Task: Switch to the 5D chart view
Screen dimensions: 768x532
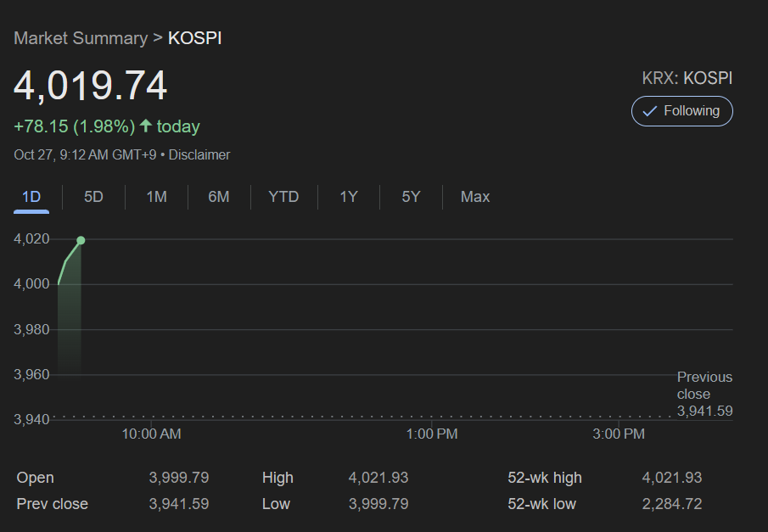Action: (93, 196)
